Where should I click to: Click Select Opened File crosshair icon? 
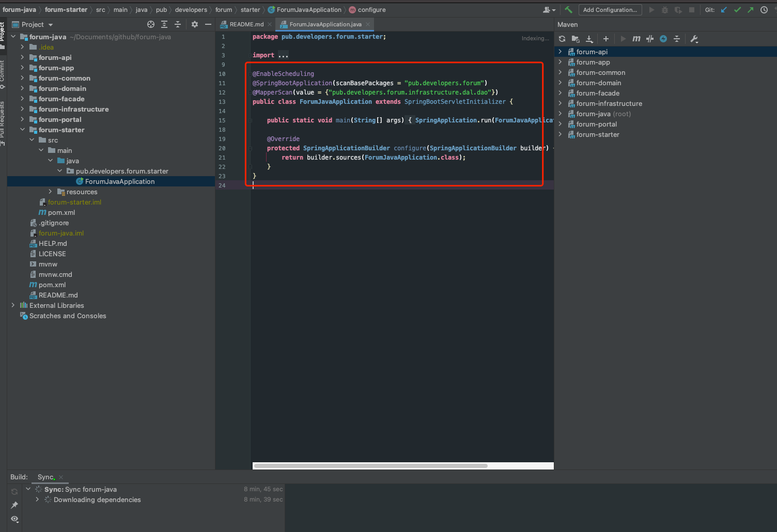pyautogui.click(x=151, y=24)
